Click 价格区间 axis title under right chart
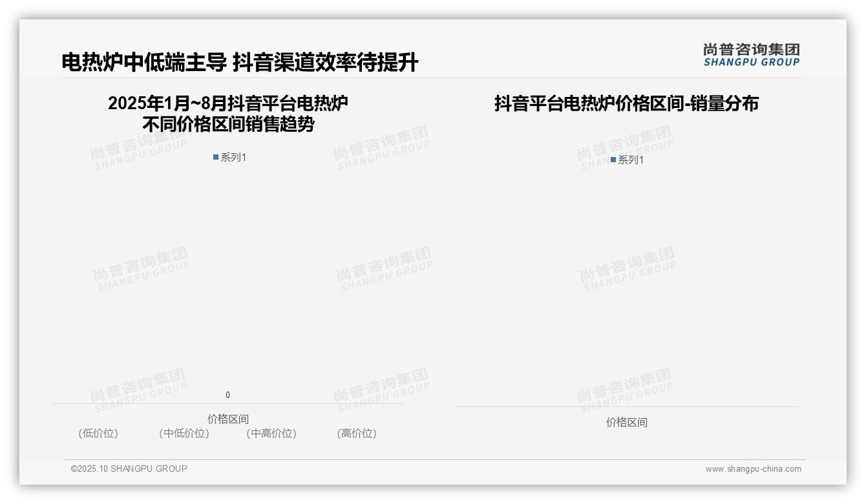866x504 pixels. coord(628,422)
